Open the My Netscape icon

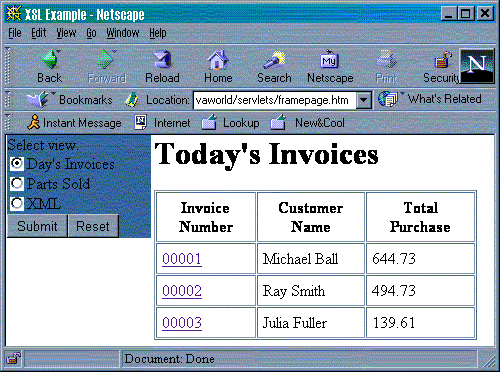pyautogui.click(x=329, y=59)
